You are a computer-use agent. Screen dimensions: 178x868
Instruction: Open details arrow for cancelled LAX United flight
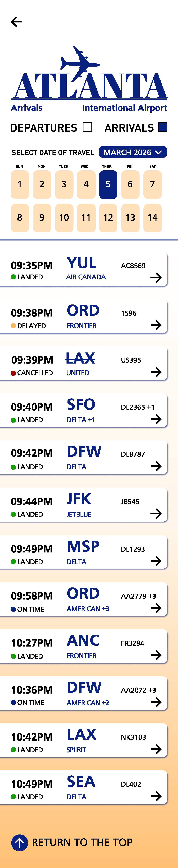[156, 372]
